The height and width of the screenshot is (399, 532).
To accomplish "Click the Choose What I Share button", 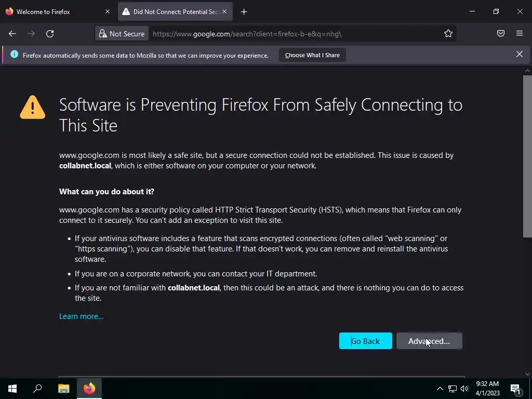I will [312, 55].
